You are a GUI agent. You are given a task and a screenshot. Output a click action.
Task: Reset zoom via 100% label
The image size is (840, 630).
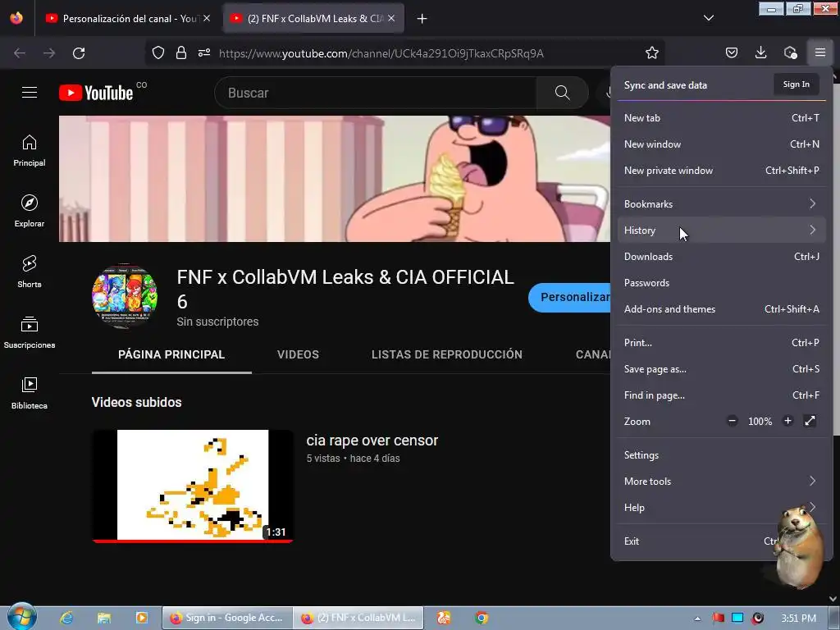coord(760,422)
